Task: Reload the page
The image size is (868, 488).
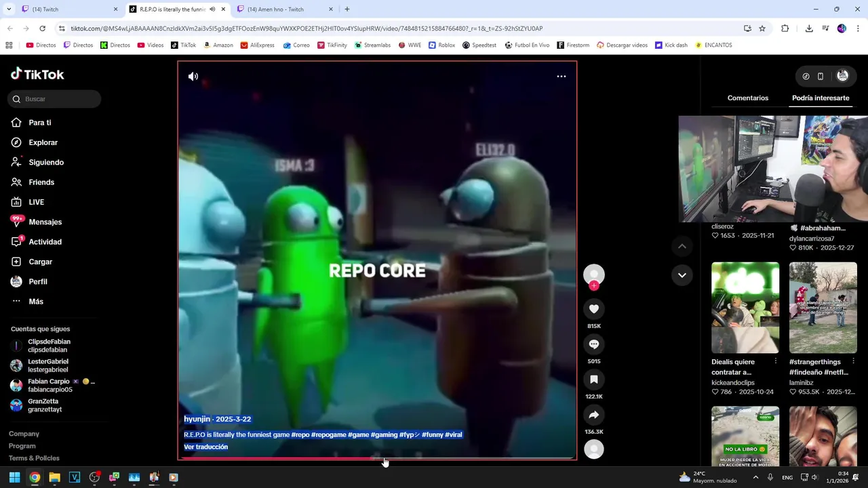Action: point(42,28)
